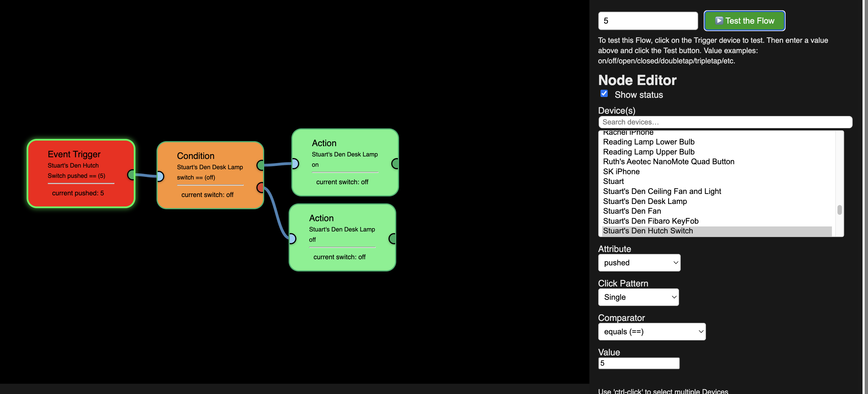Click the Condition node input port

tap(160, 176)
